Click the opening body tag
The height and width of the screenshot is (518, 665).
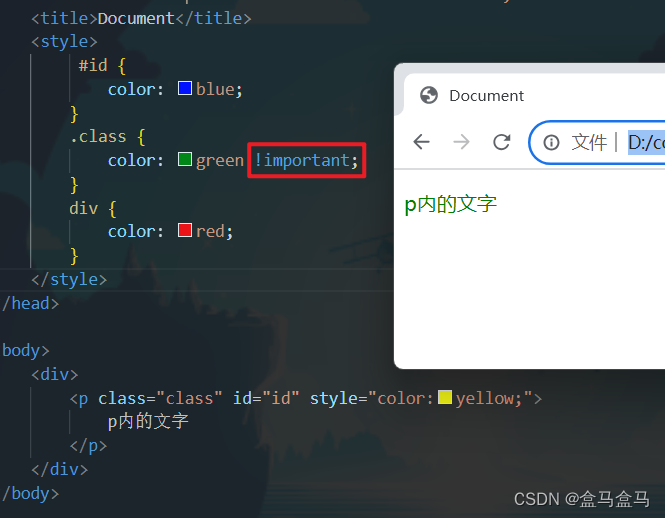click(25, 351)
